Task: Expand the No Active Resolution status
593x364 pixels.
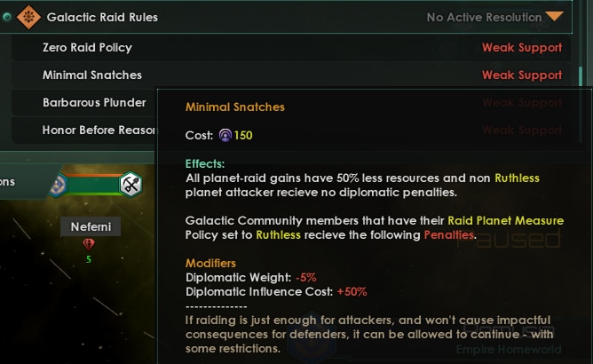Action: tap(484, 17)
